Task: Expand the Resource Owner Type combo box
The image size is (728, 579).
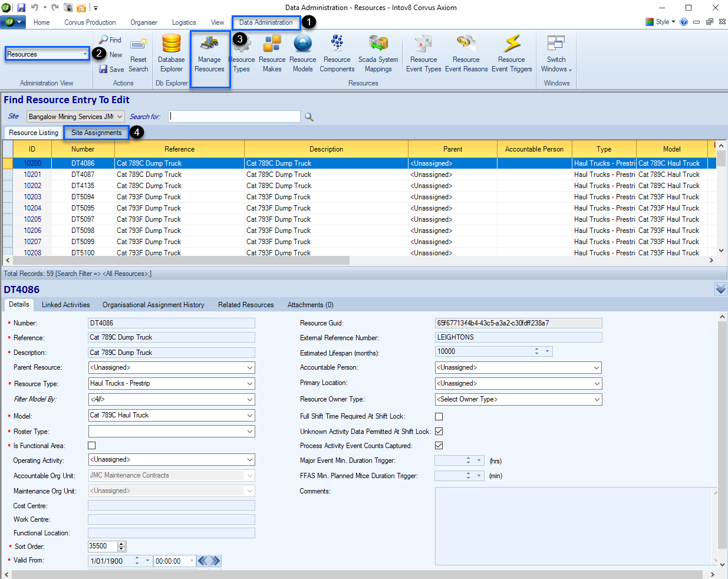Action: coord(597,400)
